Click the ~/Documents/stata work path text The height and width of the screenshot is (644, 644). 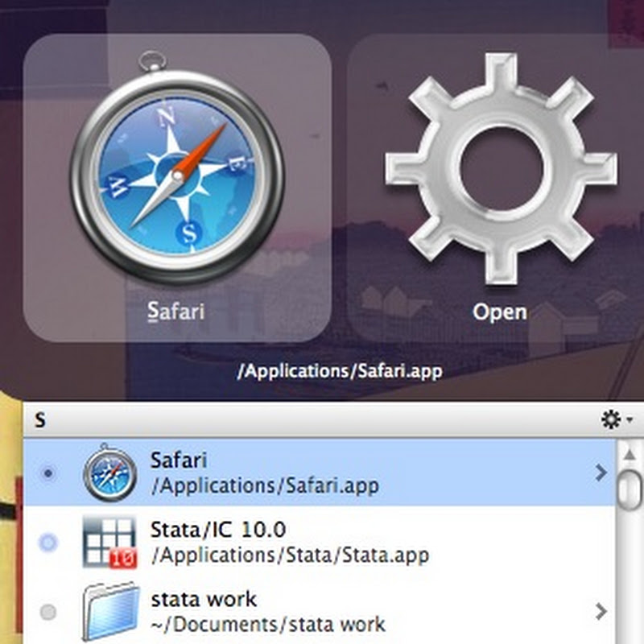tap(267, 624)
